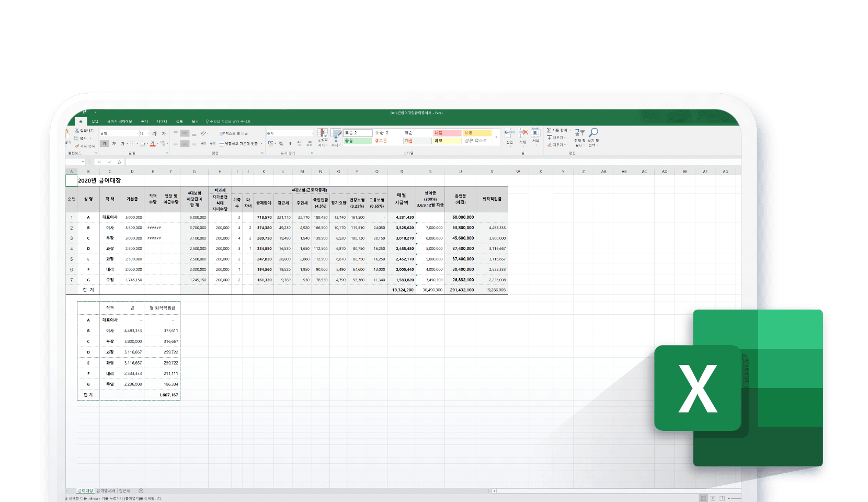Click the Conditional Formatting icon
This screenshot has width=868, height=502.
pyautogui.click(x=323, y=134)
